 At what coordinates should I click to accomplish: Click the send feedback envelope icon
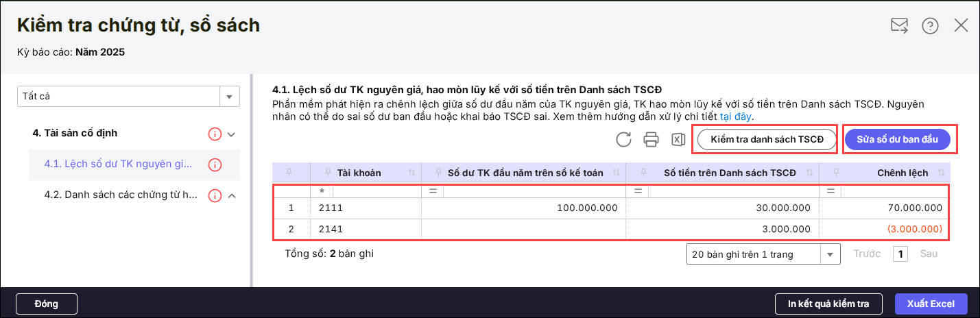(x=899, y=26)
